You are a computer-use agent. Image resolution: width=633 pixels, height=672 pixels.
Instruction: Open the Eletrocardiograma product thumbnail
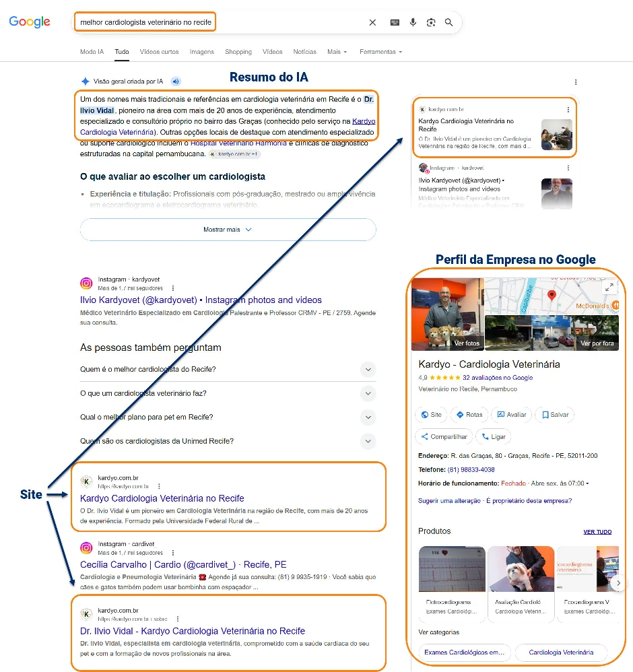coord(452,569)
